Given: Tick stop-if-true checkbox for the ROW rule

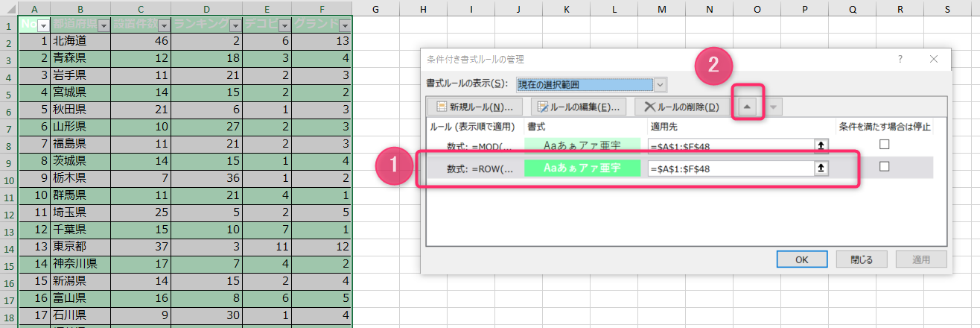Looking at the screenshot, I should tap(884, 167).
